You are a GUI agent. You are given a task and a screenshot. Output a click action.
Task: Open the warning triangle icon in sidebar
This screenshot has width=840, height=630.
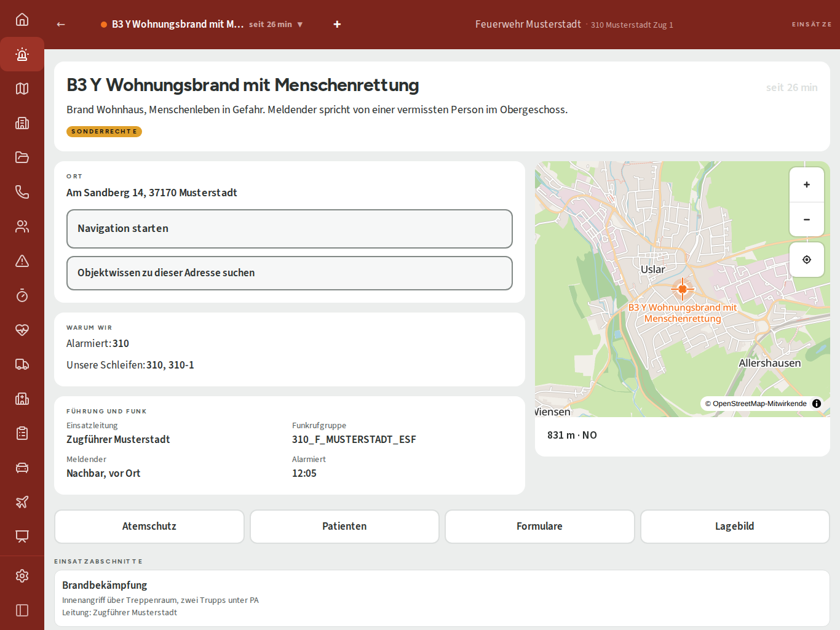point(22,261)
